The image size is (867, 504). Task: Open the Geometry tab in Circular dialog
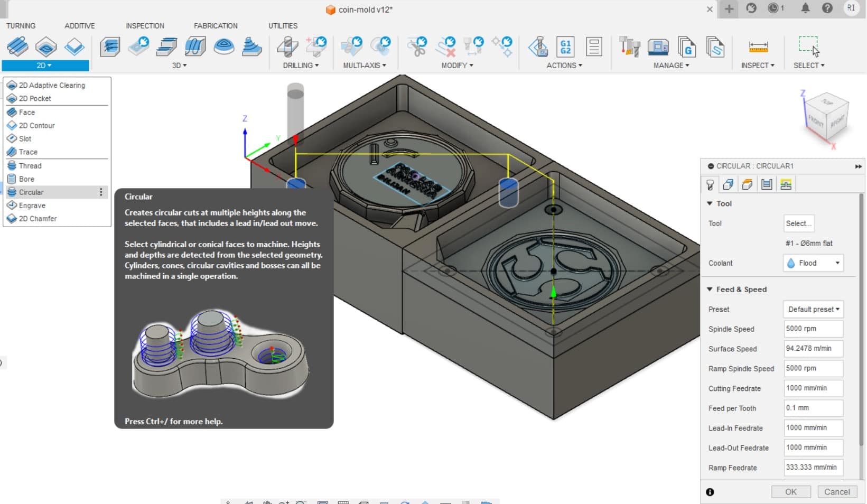(x=728, y=184)
